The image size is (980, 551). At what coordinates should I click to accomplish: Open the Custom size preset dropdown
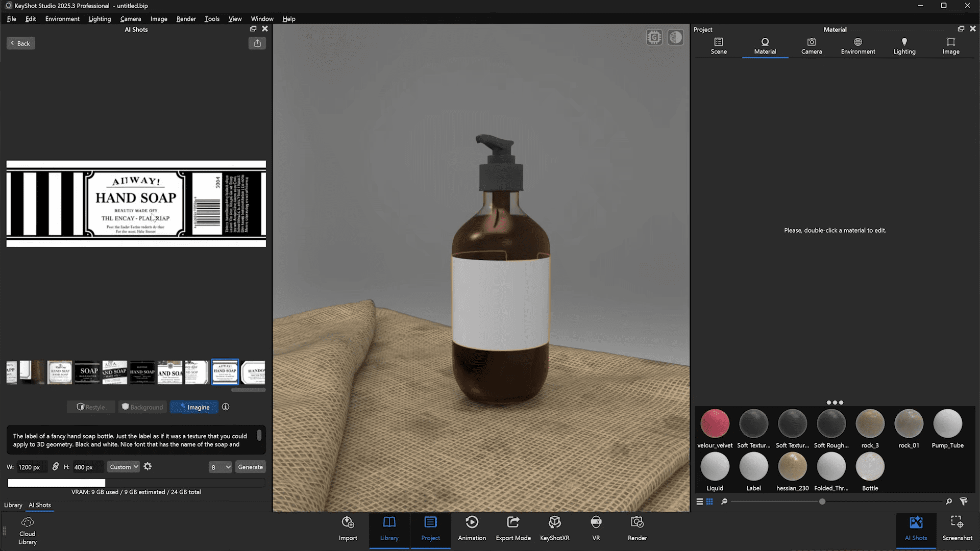(x=123, y=466)
